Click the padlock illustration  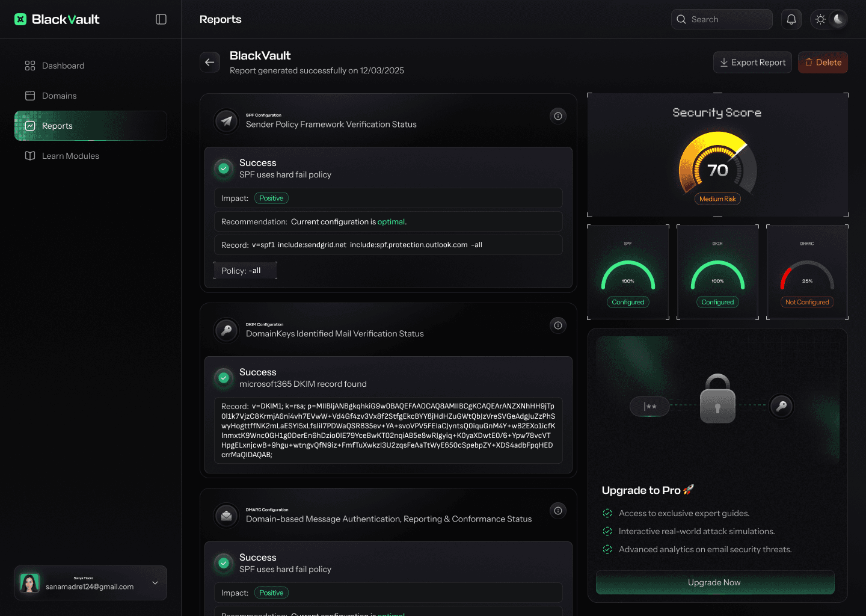[x=717, y=399]
